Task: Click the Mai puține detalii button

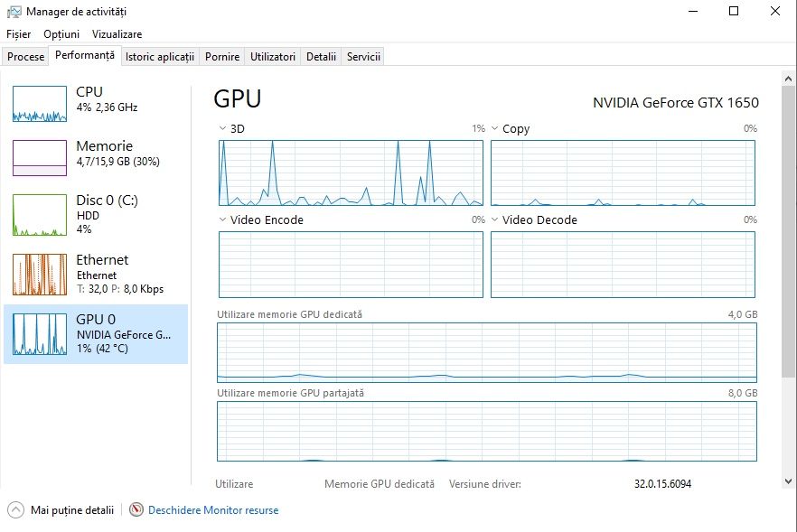Action: pyautogui.click(x=71, y=510)
